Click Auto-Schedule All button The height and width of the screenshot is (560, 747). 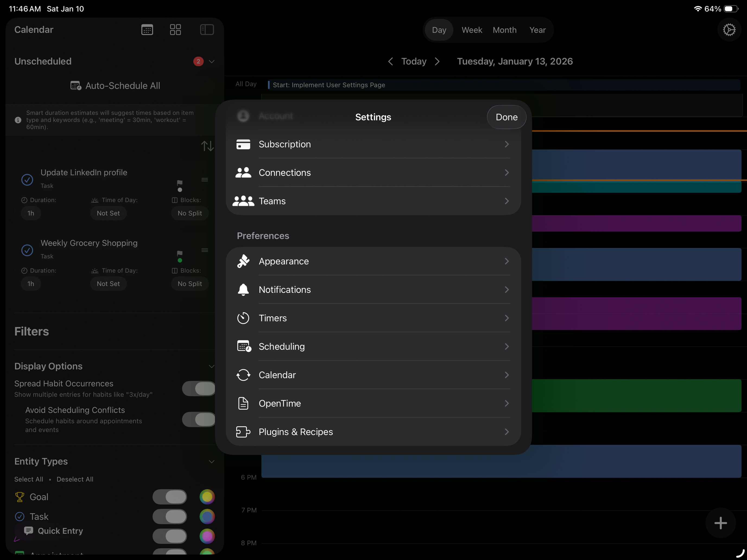click(115, 86)
